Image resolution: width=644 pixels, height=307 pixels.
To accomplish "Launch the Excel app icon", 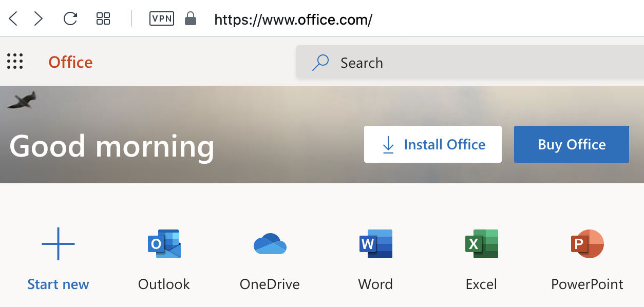I will [482, 243].
